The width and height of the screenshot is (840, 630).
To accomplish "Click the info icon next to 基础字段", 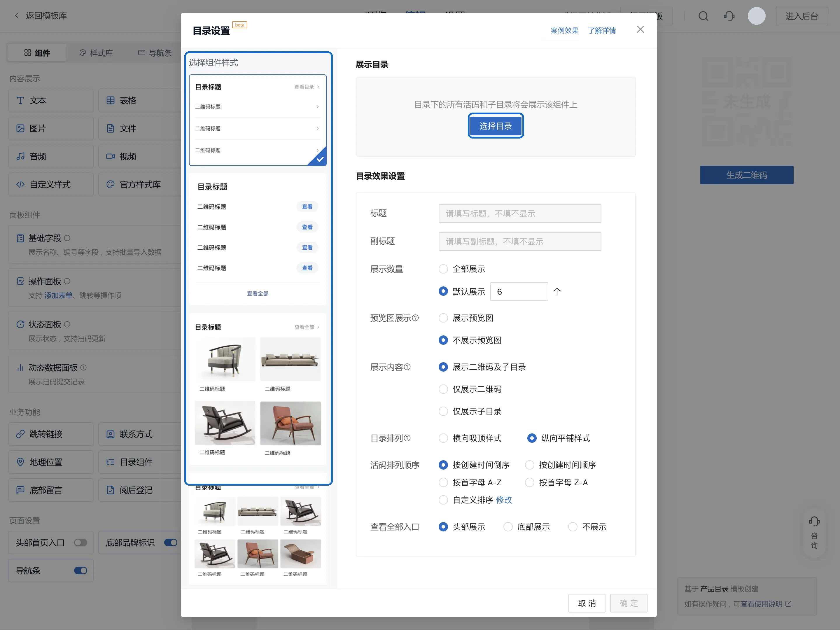I will point(67,238).
